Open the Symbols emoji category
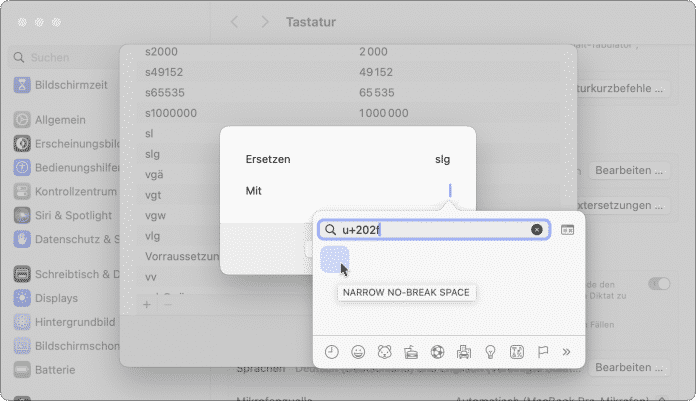 517,352
